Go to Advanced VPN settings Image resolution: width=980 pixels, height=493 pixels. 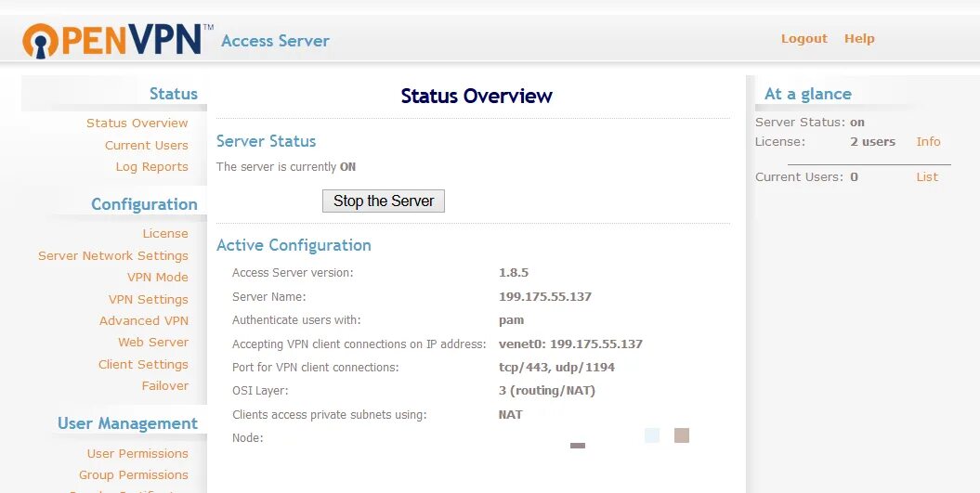[144, 320]
